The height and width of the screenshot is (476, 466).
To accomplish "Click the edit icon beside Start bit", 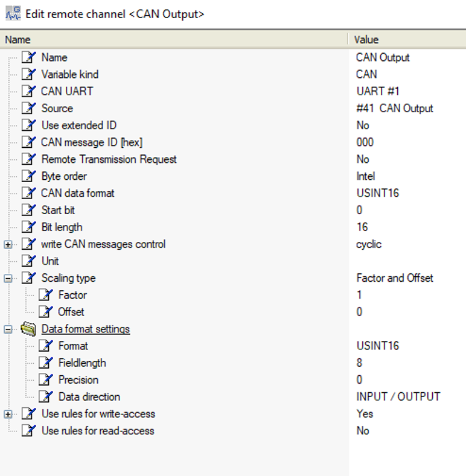I will pyautogui.click(x=29, y=210).
